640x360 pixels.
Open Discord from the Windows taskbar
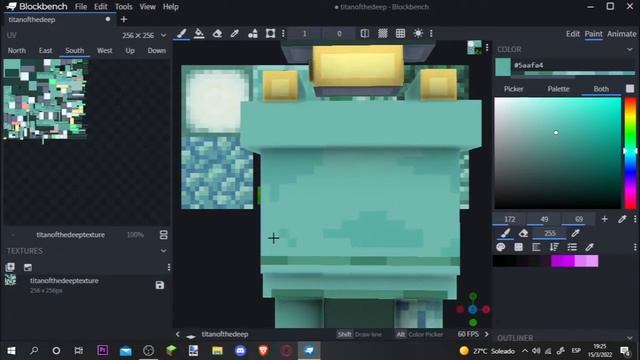(240, 351)
